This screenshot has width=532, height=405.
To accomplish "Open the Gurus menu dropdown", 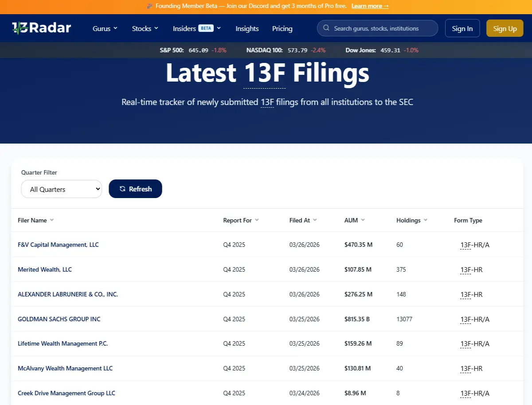I will [x=105, y=28].
